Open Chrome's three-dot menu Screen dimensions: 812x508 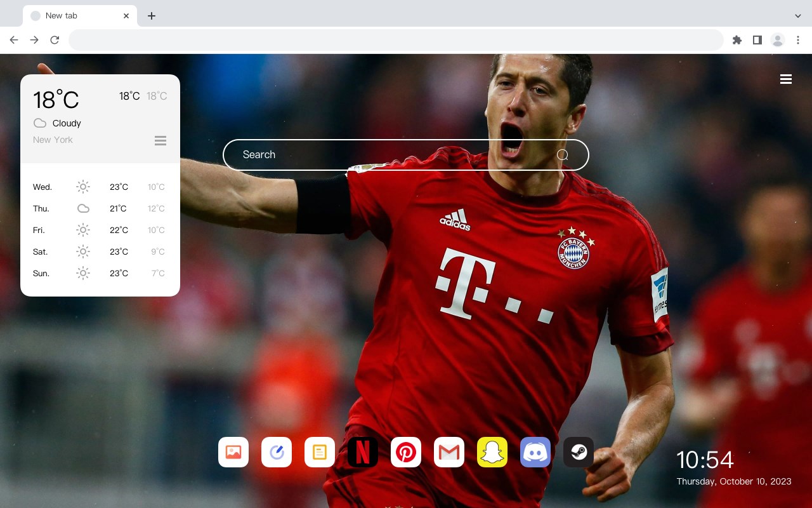(x=798, y=40)
